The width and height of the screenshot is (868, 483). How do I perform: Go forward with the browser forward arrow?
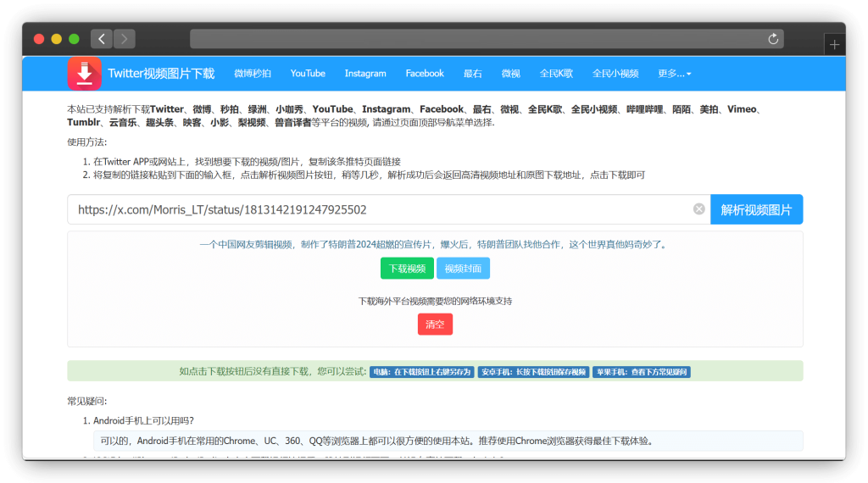pyautogui.click(x=124, y=39)
